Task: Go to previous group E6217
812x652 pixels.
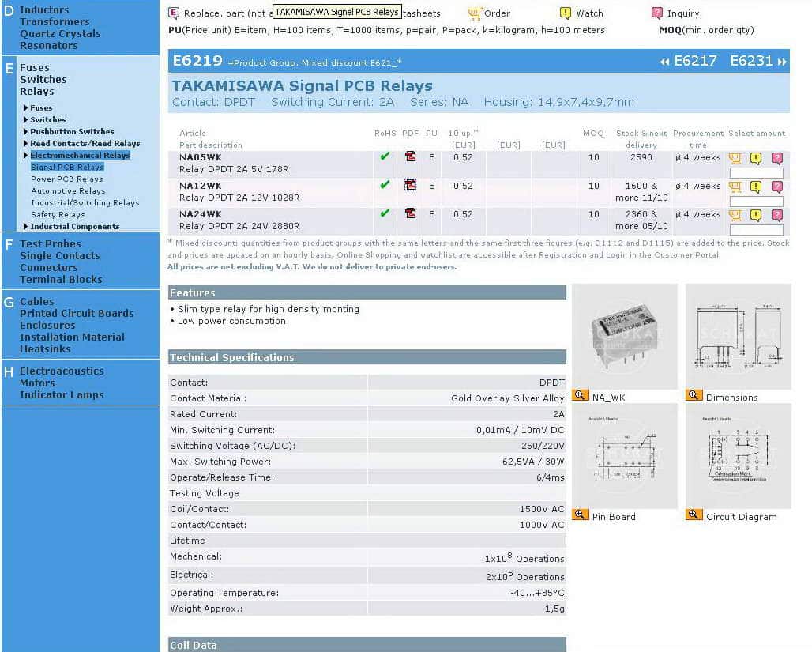Action: 688,61
